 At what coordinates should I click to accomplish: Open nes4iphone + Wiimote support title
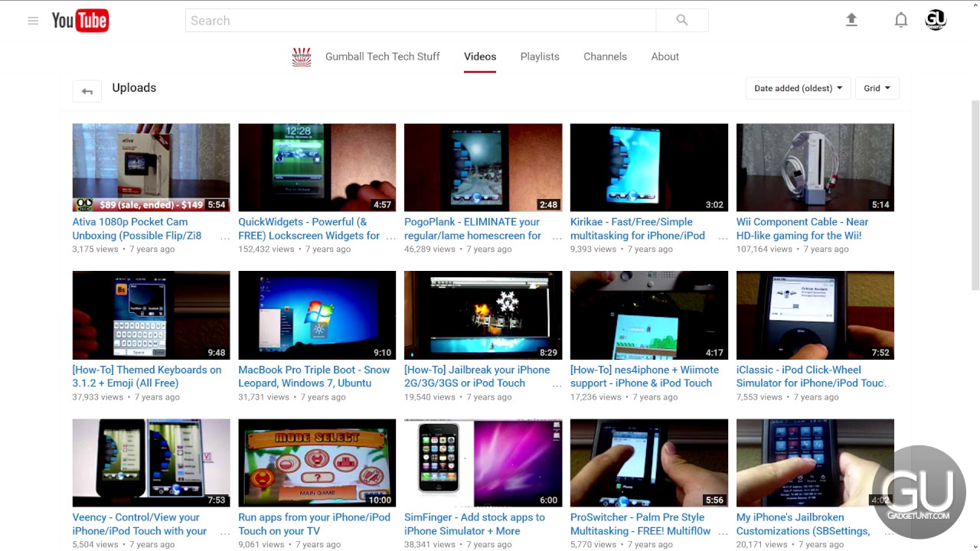(645, 377)
